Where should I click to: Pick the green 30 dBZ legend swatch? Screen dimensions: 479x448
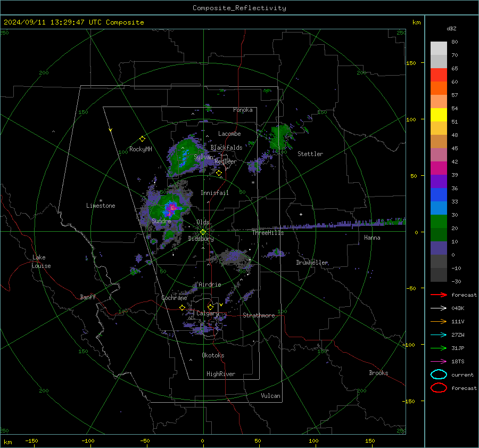(439, 222)
